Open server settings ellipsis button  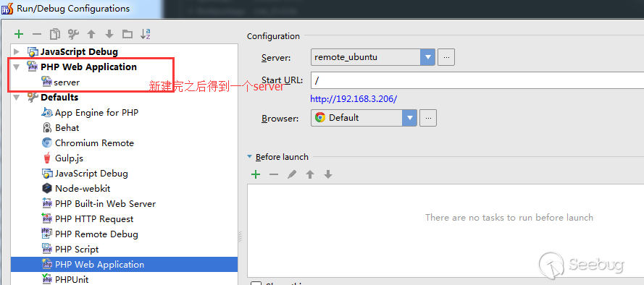tap(446, 57)
